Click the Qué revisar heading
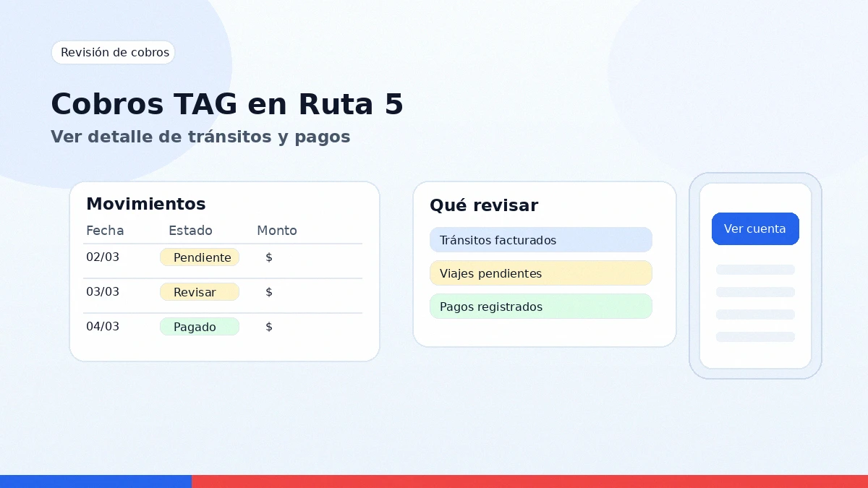Image resolution: width=868 pixels, height=488 pixels. coord(484,205)
